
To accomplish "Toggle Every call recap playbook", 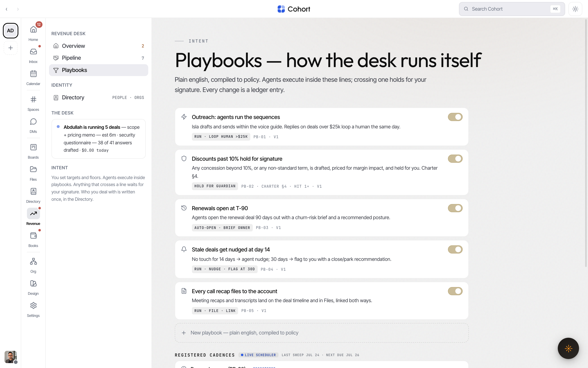I will tap(455, 291).
